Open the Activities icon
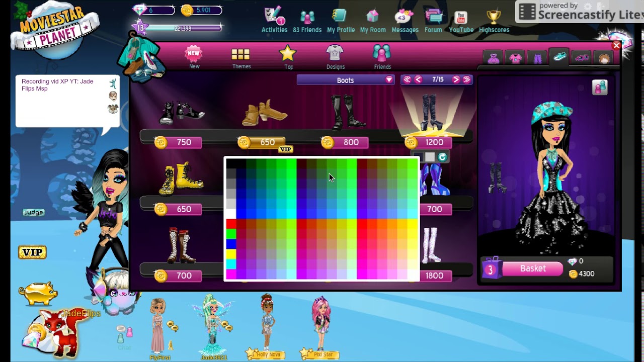 274,20
